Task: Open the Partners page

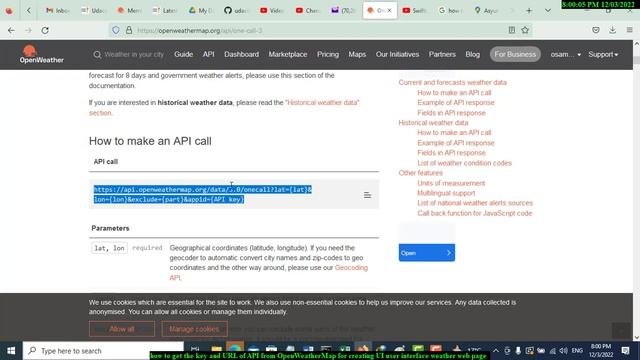Action: point(442,54)
